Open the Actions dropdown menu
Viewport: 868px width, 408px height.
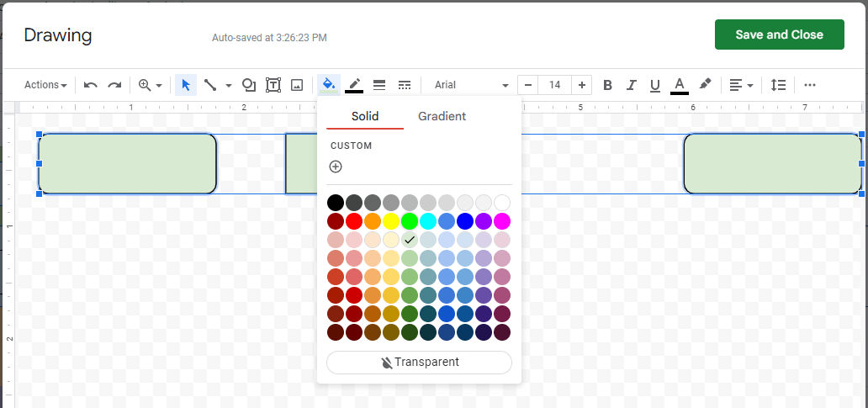point(45,85)
